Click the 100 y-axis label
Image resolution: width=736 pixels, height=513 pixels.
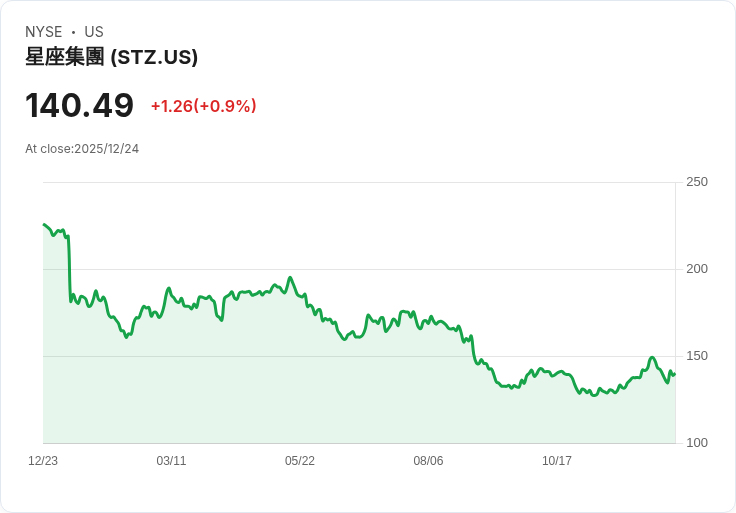[x=697, y=443]
